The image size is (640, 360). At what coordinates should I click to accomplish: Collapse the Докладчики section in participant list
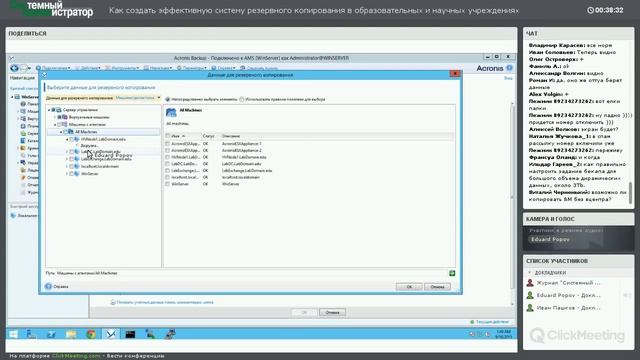pyautogui.click(x=530, y=272)
